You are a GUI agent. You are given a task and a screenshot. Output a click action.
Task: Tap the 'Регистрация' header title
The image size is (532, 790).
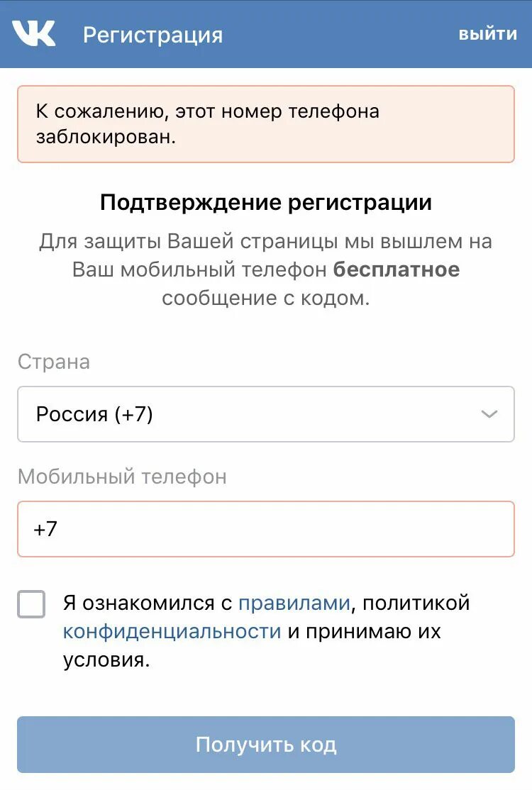153,35
